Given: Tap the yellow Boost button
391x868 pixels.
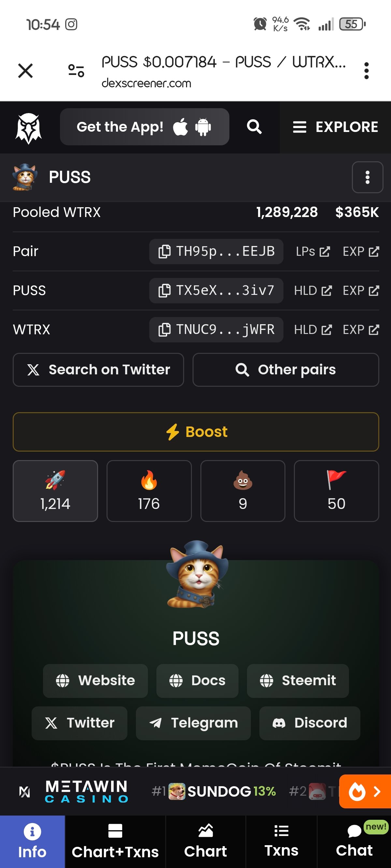Looking at the screenshot, I should coord(196,432).
